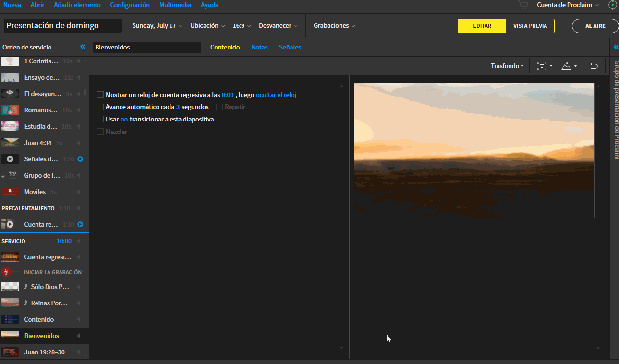Enable Avance automático checkbox
This screenshot has height=364, width=619.
coord(100,107)
